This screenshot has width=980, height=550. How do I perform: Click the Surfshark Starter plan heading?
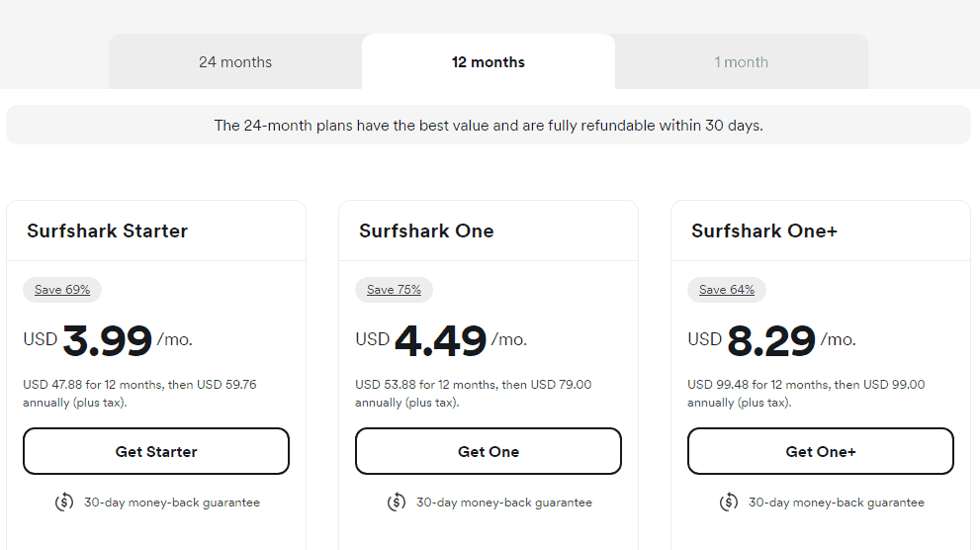point(107,230)
